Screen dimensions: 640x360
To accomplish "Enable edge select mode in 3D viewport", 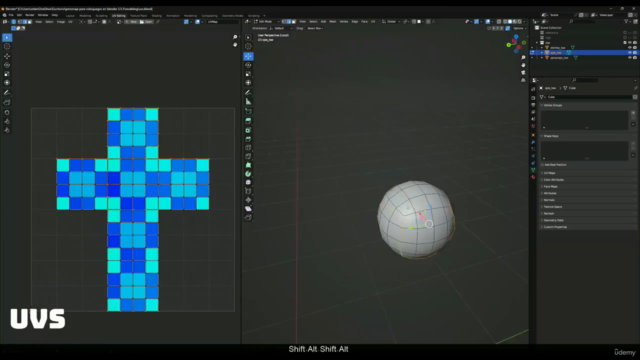I will (289, 22).
